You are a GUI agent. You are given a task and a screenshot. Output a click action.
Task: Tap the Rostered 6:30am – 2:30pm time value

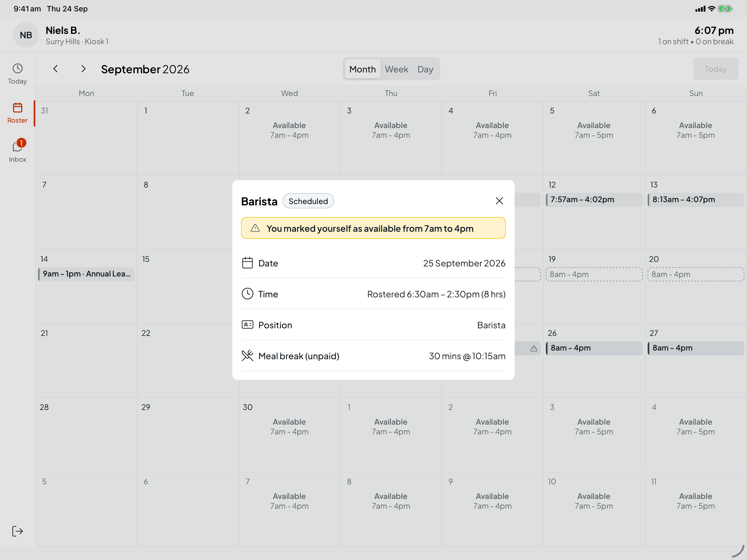436,294
